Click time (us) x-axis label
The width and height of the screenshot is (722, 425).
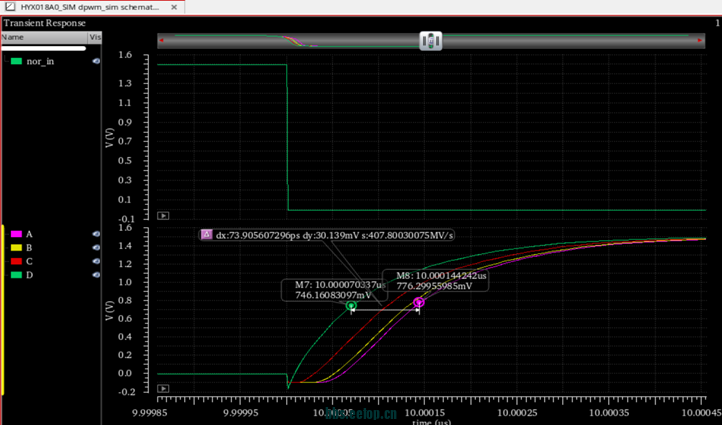(x=431, y=422)
